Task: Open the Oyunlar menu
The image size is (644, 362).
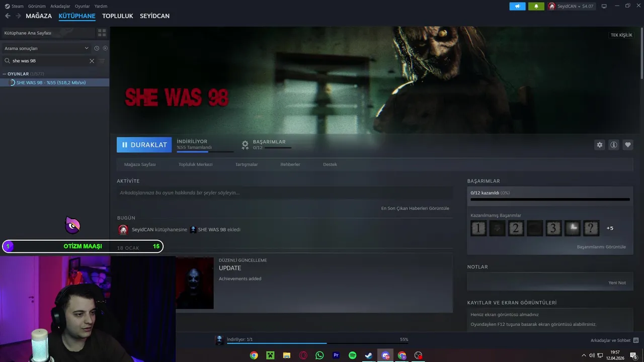Action: (x=83, y=6)
